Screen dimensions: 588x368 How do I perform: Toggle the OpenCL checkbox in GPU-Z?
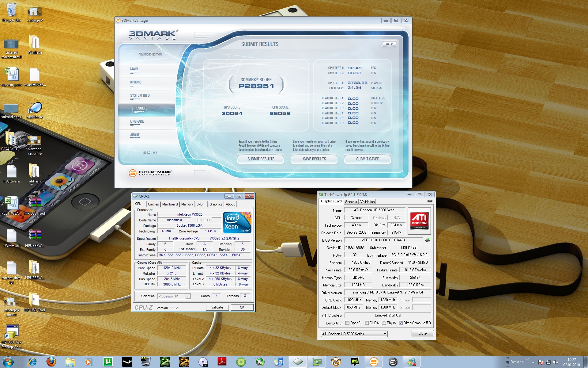pos(347,323)
